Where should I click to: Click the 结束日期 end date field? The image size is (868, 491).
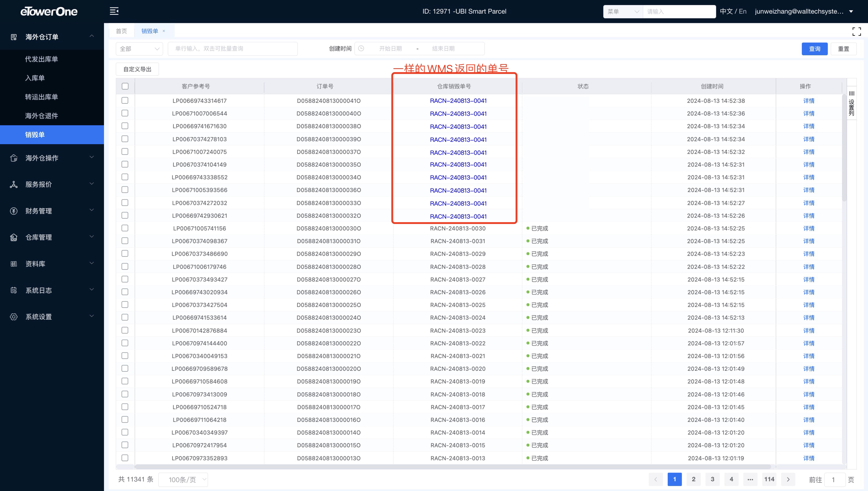(443, 48)
